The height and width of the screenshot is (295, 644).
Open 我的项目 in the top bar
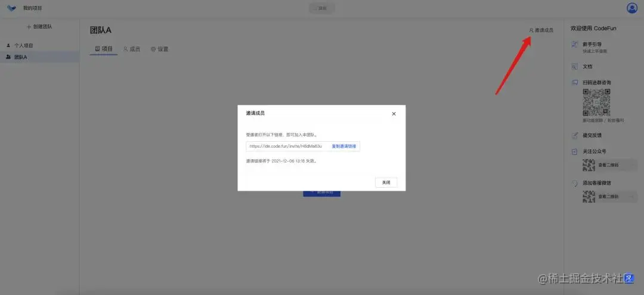click(x=32, y=8)
